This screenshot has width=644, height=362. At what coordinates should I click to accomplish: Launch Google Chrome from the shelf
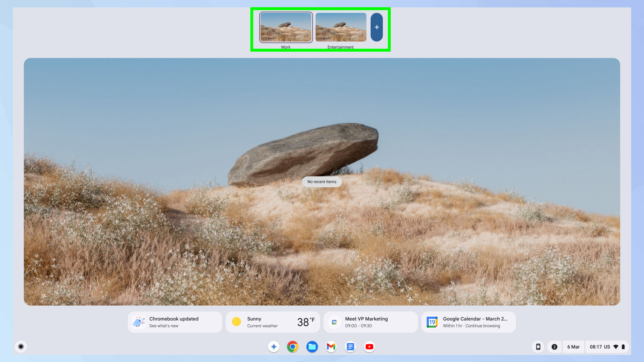point(292,347)
